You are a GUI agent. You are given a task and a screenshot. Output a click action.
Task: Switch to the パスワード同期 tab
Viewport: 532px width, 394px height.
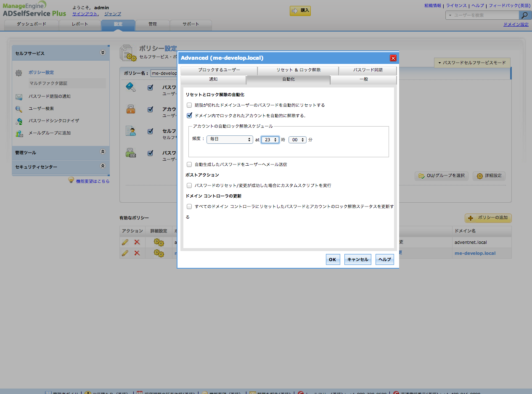tap(368, 70)
